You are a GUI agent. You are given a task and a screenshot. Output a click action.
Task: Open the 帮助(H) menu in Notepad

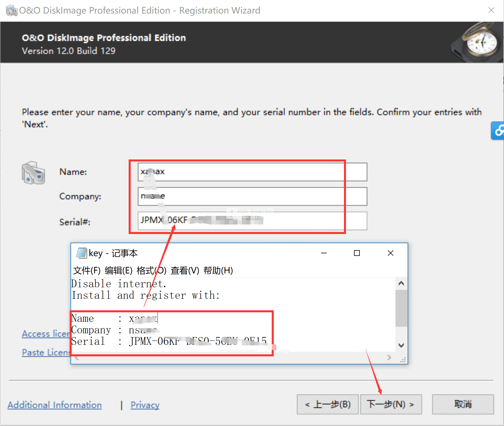(218, 271)
